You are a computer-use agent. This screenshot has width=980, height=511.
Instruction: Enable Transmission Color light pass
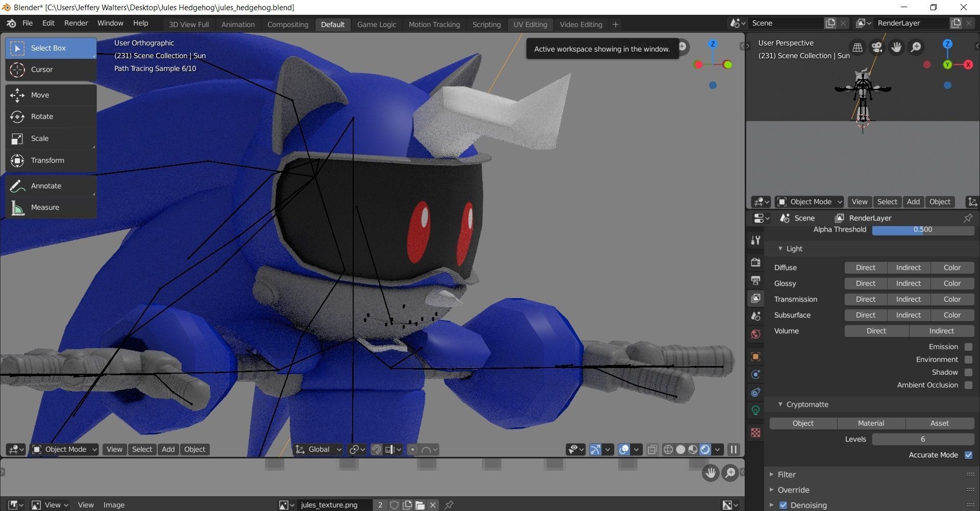point(952,299)
